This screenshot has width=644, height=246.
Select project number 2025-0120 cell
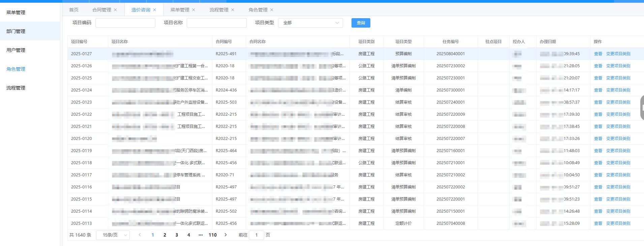82,139
